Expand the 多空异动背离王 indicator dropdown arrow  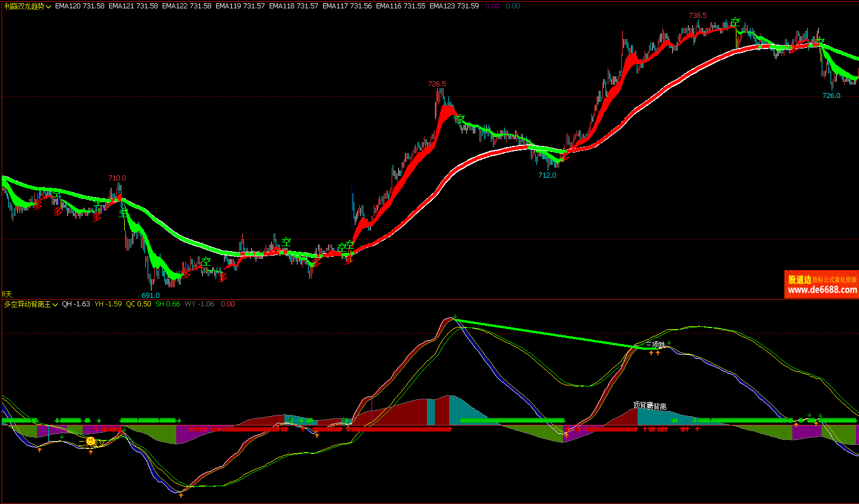[x=55, y=305]
